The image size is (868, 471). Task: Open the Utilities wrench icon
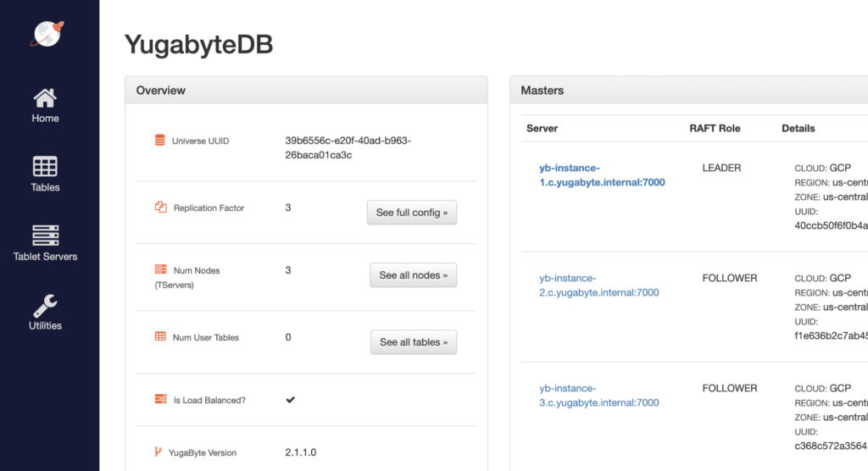[45, 305]
